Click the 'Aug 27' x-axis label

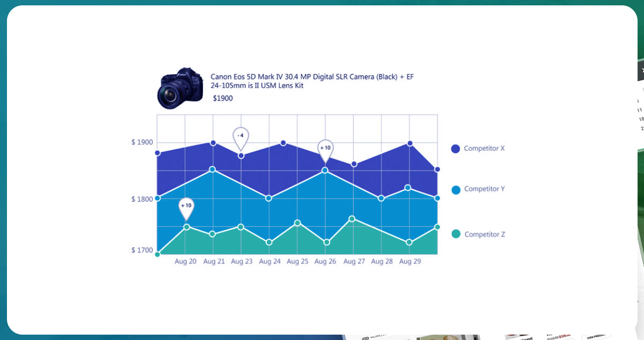[x=354, y=262]
